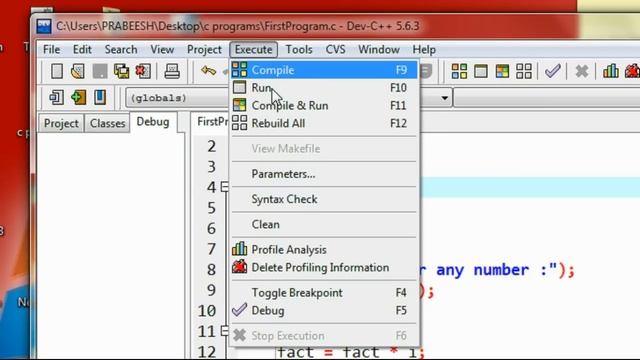Choose Clean from the Execute menu
This screenshot has height=360, width=640.
click(324, 224)
